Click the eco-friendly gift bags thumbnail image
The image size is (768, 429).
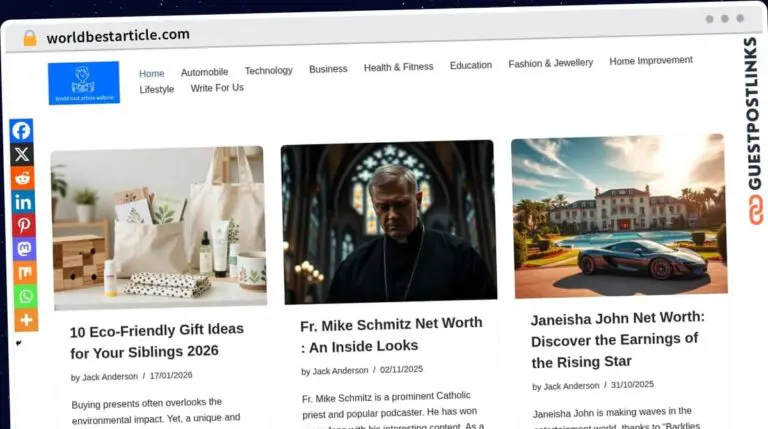[x=158, y=228]
